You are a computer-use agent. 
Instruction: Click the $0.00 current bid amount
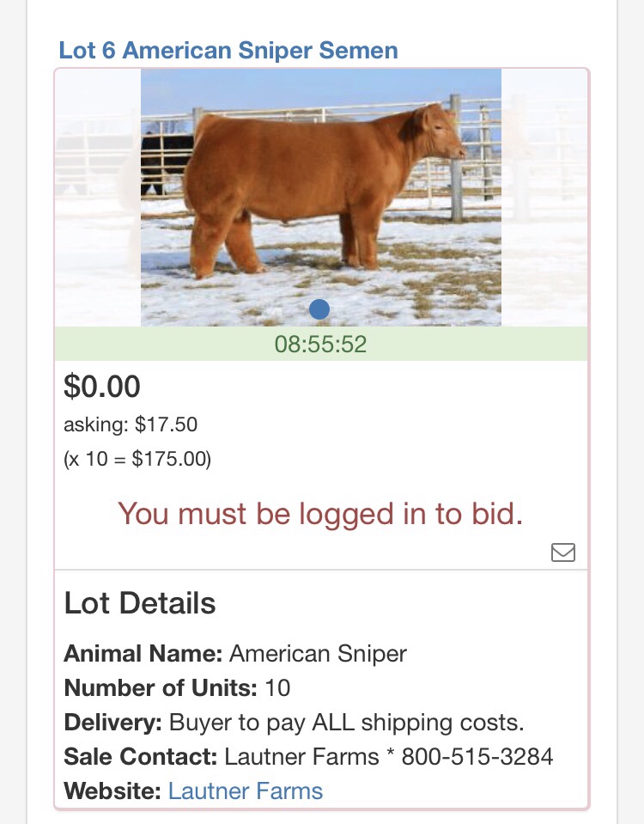[102, 387]
